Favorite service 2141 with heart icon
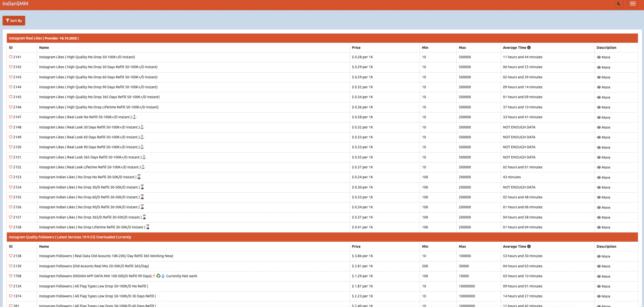Viewport: 644px width, 307px height. pos(11,57)
